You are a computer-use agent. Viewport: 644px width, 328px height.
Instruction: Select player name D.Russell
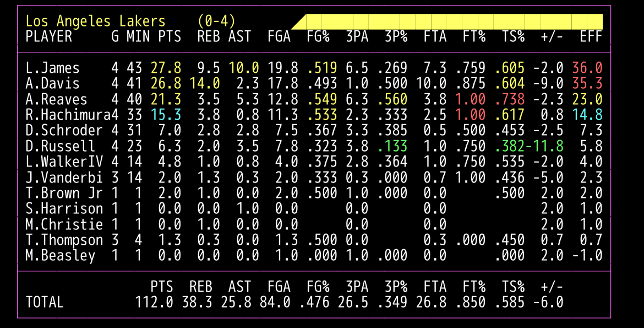[61, 146]
